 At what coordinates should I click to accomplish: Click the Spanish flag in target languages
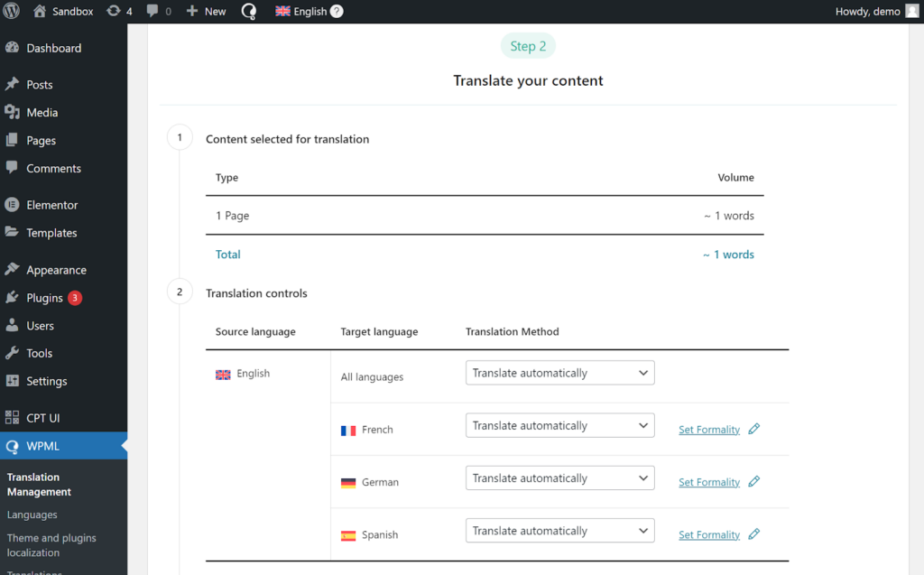348,535
